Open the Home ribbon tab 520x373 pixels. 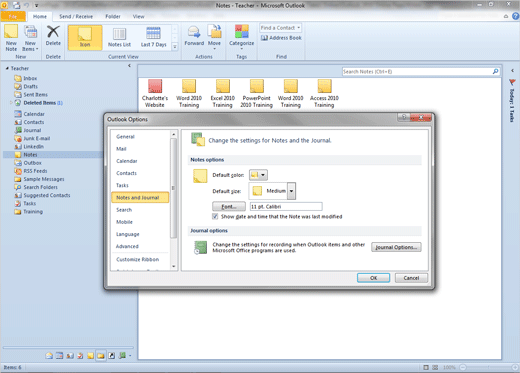pos(40,16)
